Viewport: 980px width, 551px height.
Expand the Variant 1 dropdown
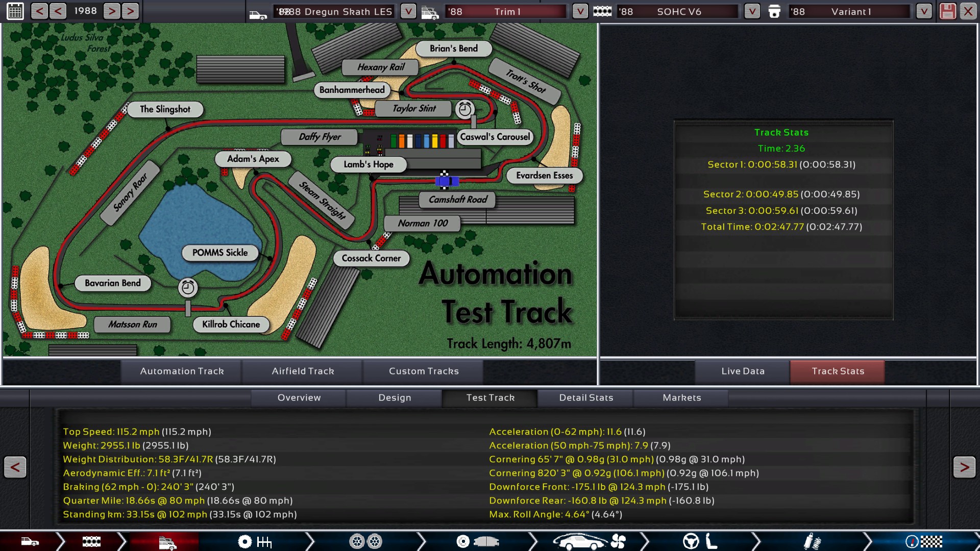[924, 11]
